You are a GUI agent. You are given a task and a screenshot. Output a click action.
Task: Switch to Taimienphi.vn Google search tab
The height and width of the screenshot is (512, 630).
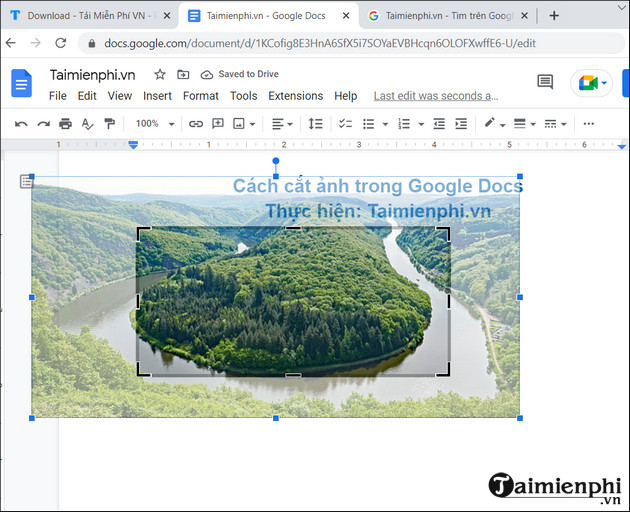coord(448,16)
